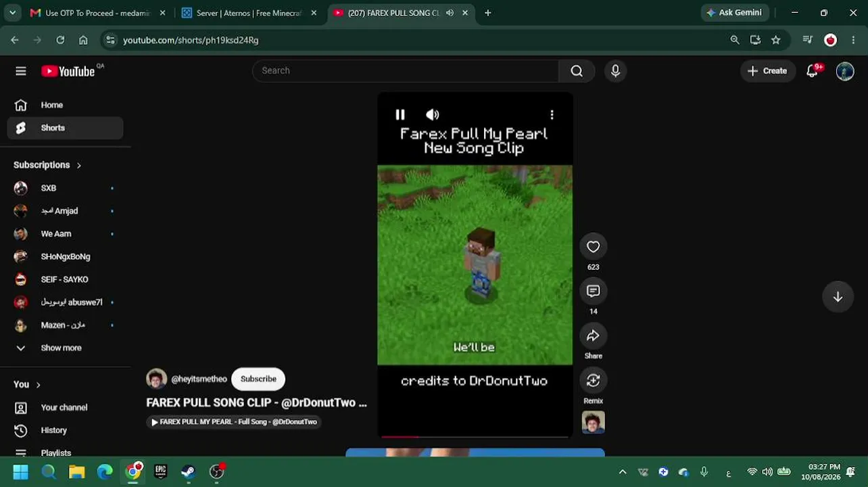Open the Create button
This screenshot has height=487, width=868.
(767, 71)
